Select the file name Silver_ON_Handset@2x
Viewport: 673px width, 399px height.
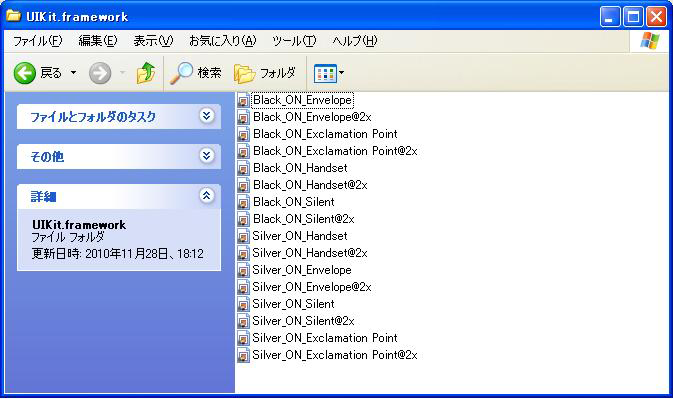(310, 253)
